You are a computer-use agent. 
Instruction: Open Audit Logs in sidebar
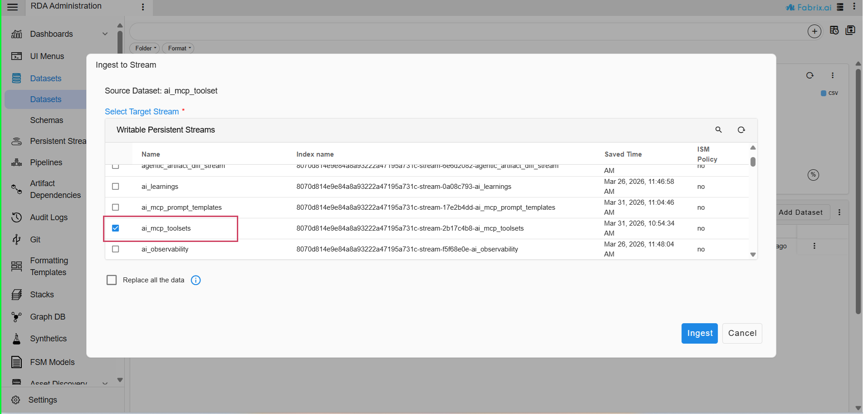pos(49,217)
